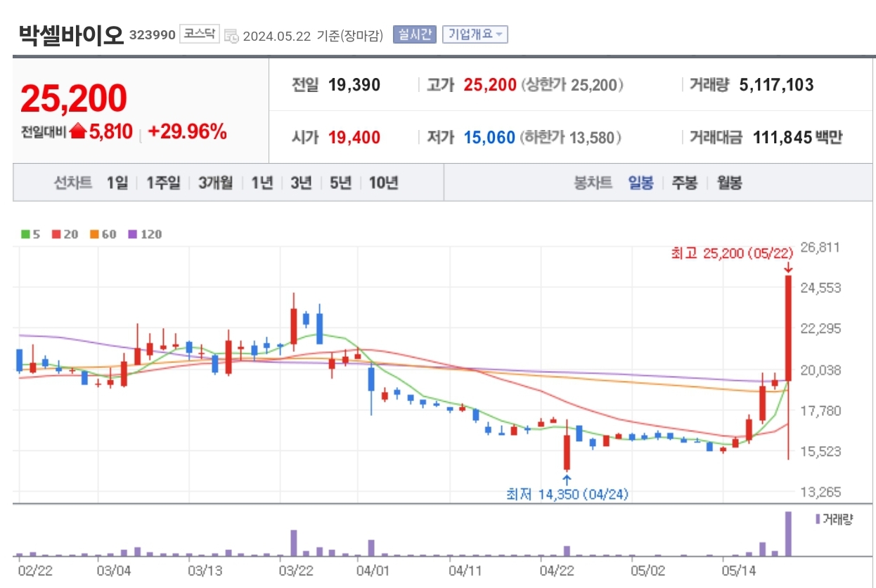Click the 시가 value 19,400
Screen dimensions: 876x588
(x=354, y=138)
